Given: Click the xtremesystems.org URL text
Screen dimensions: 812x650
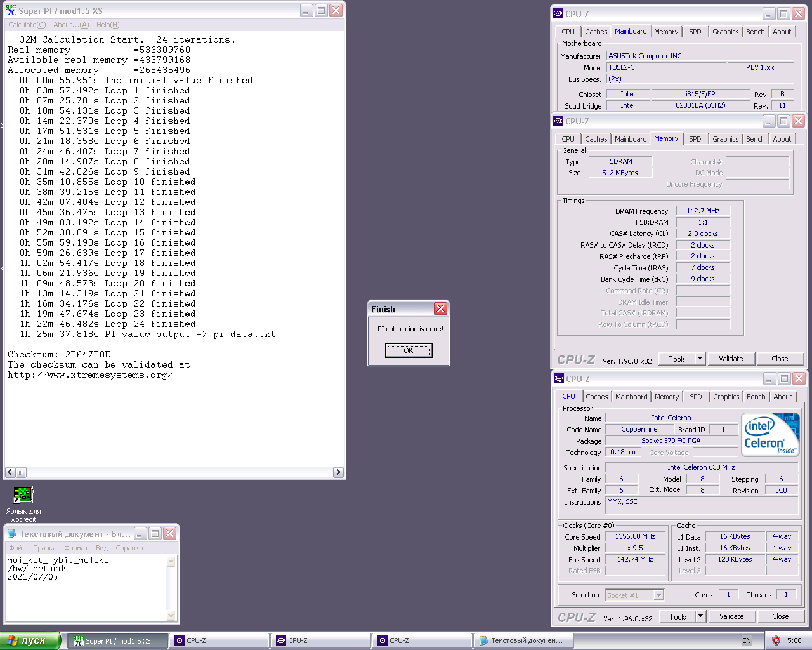Looking at the screenshot, I should click(x=91, y=375).
